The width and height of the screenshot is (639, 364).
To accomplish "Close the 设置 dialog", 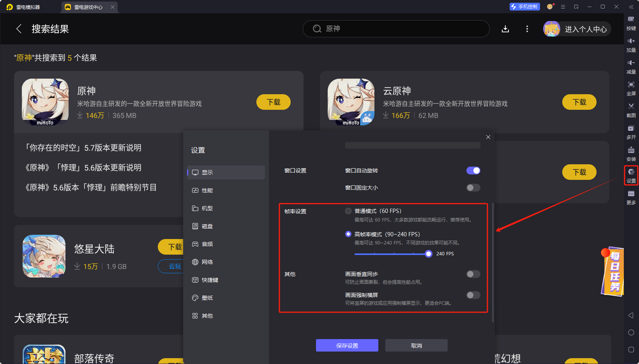I will (488, 137).
